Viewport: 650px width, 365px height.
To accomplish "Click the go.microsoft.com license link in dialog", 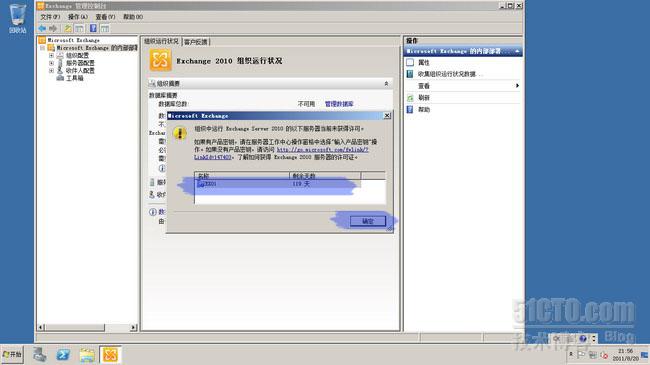I will pos(323,149).
